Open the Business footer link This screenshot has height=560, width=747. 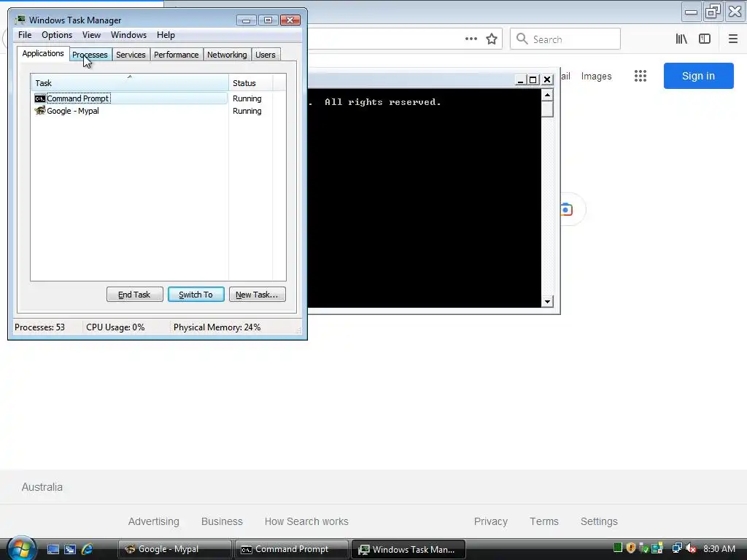click(x=222, y=521)
